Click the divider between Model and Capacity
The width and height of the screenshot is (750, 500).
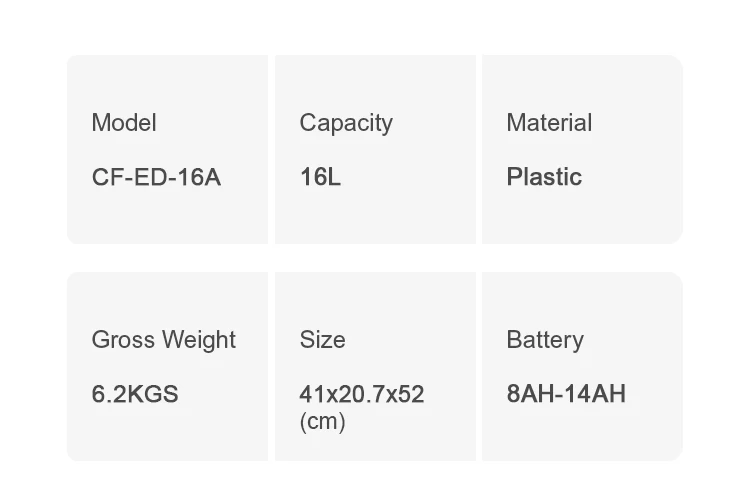271,150
